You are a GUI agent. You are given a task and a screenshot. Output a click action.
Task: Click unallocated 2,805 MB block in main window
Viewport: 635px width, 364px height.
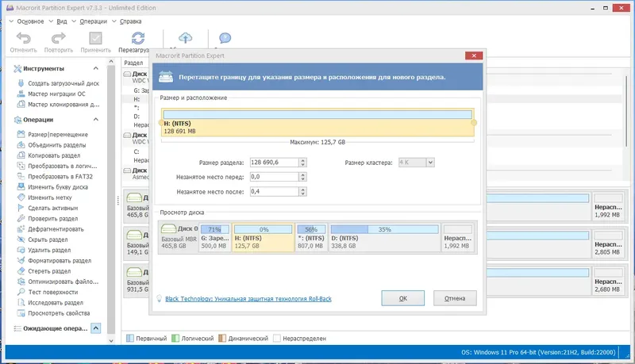coord(607,243)
